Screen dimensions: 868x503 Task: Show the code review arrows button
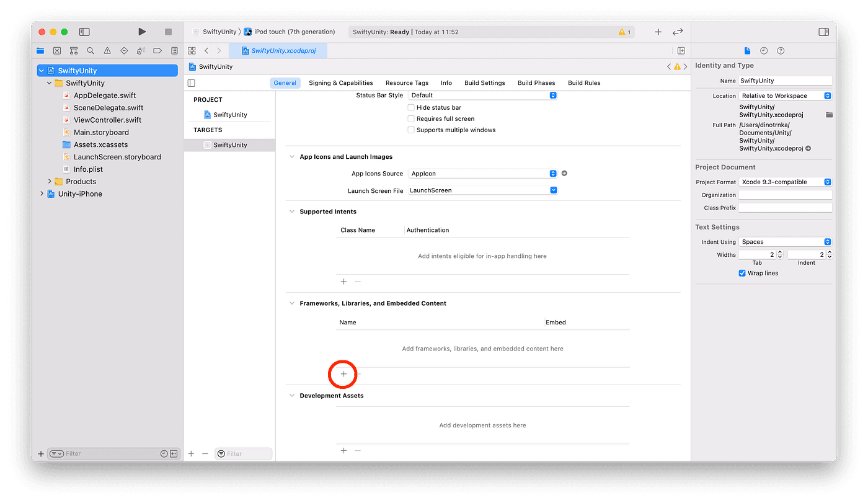(x=678, y=32)
